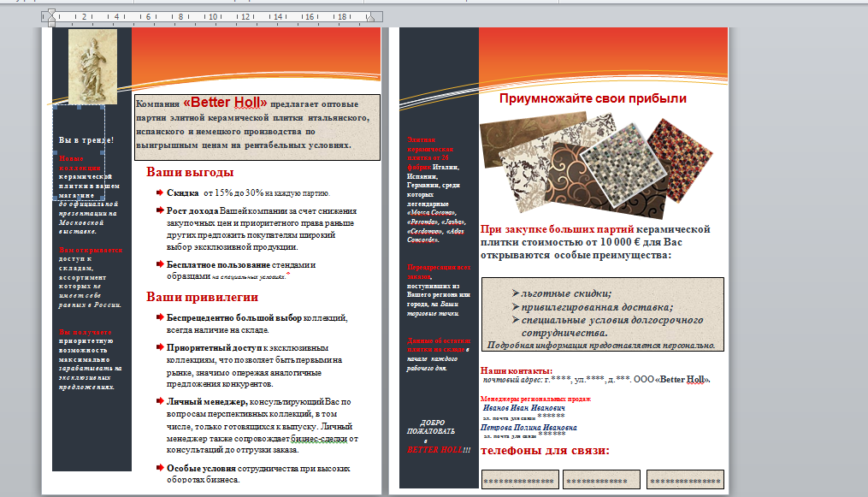Click the number 10 on the horizontal ruler
This screenshot has height=497, width=868.
213,16
